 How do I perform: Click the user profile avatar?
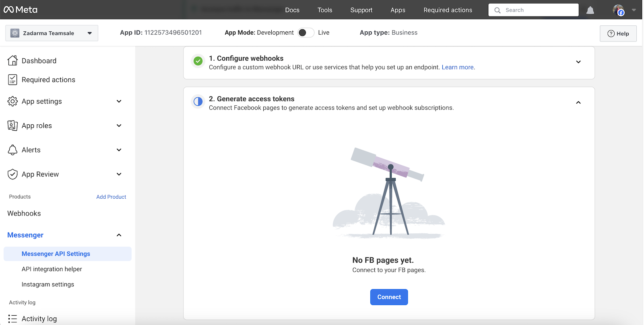618,10
